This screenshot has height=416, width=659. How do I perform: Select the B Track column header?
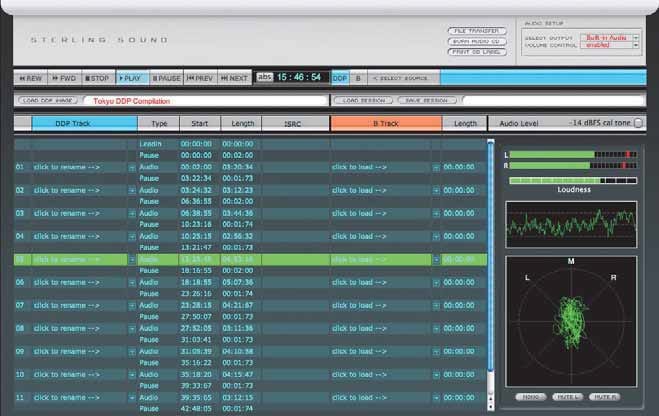[386, 124]
